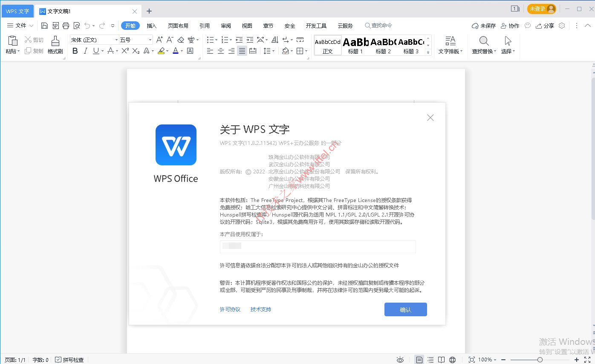Click the Decrease Indent icon
595x364 pixels.
click(239, 40)
